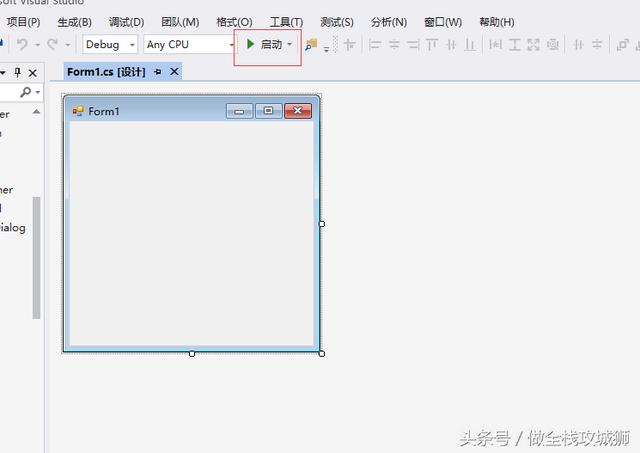Expand the Undo history dropdown arrow
This screenshot has height=453, width=640.
[x=37, y=44]
